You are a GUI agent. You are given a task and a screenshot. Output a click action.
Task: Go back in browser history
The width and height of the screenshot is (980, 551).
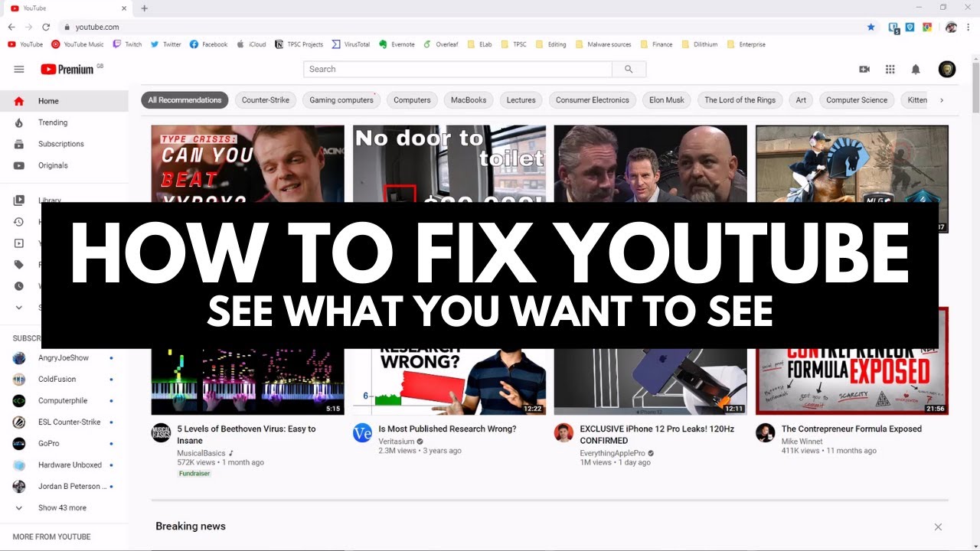click(x=11, y=27)
